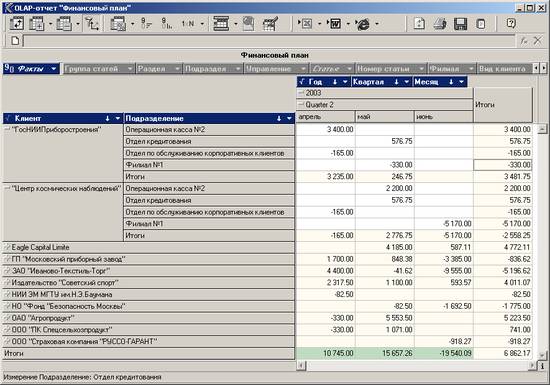Export report to Internet Explorer icon
Image resolution: width=550 pixels, height=385 pixels.
(x=363, y=23)
